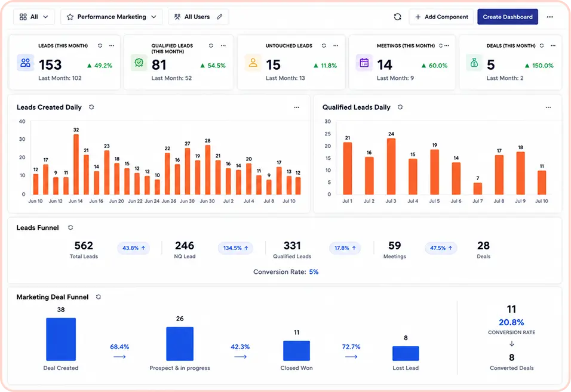Open more options on Untouched Leads card

(336, 45)
